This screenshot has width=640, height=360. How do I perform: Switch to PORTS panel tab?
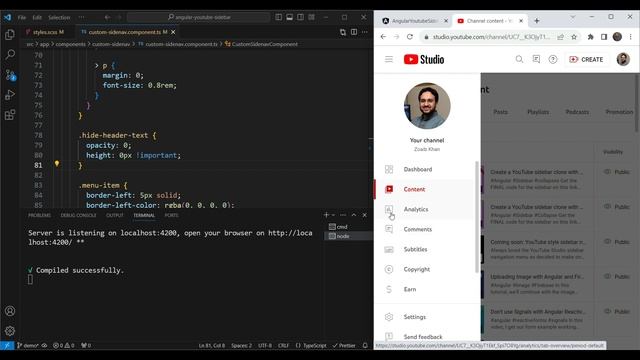point(171,215)
